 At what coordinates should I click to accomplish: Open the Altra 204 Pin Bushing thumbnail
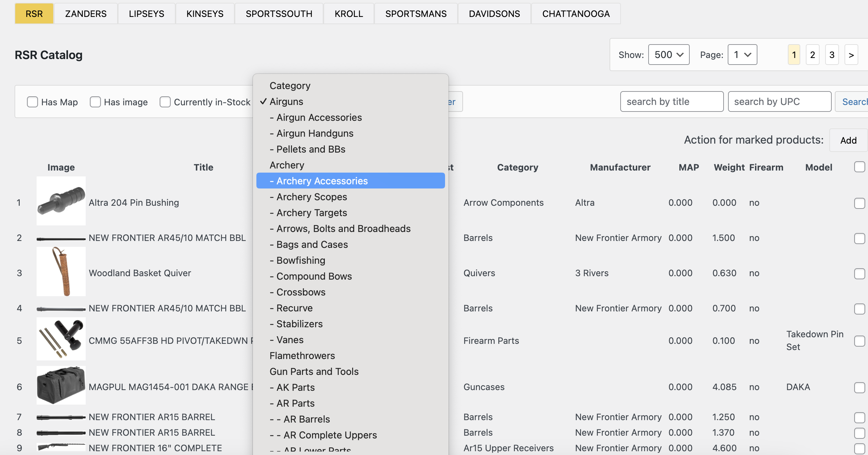pos(61,201)
